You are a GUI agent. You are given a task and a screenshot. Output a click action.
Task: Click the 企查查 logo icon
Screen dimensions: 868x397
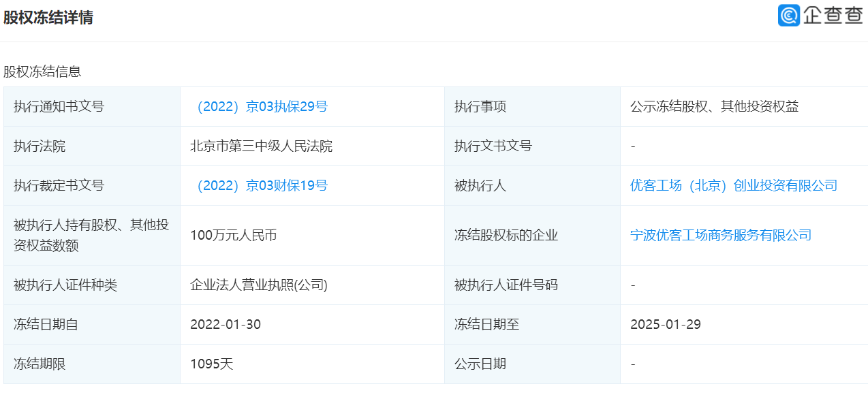coord(789,16)
